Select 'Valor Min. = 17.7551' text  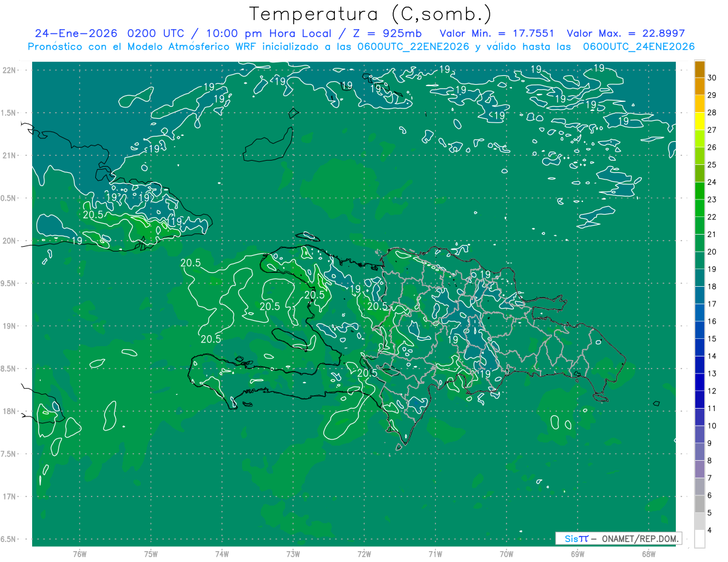tap(497, 33)
